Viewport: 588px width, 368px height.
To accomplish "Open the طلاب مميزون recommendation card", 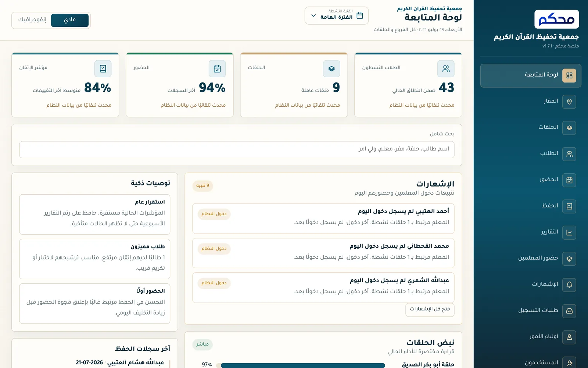I will tap(95, 259).
